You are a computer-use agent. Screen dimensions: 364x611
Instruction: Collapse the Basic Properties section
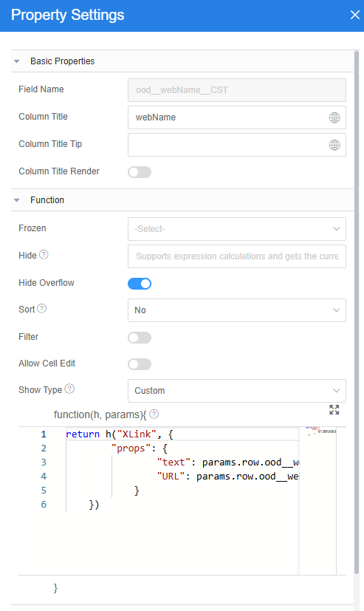coord(17,61)
